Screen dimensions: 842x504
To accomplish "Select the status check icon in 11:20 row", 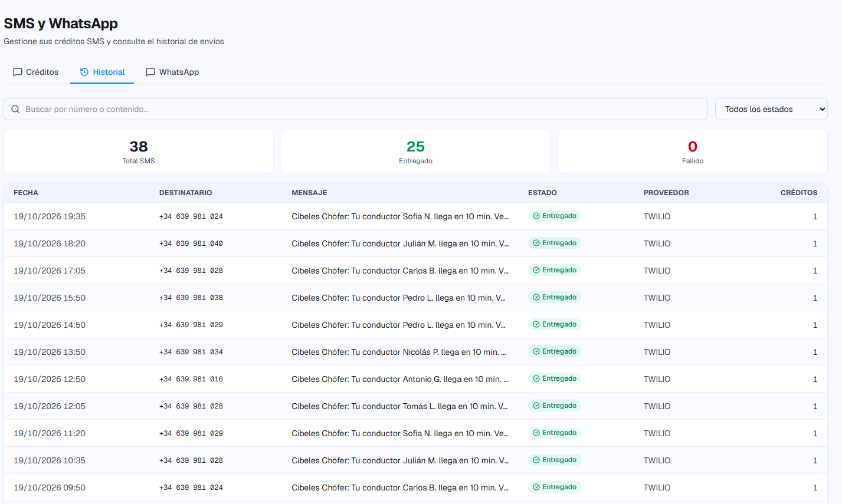I will (x=536, y=433).
